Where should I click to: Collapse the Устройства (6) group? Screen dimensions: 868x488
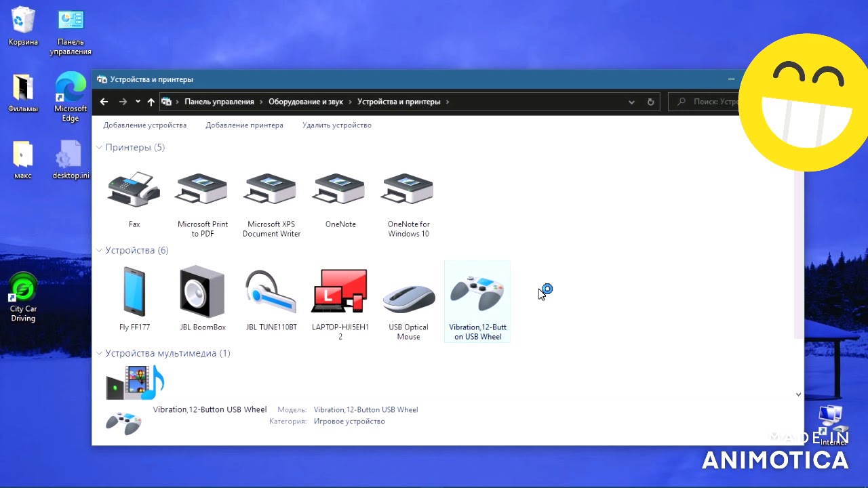click(99, 250)
